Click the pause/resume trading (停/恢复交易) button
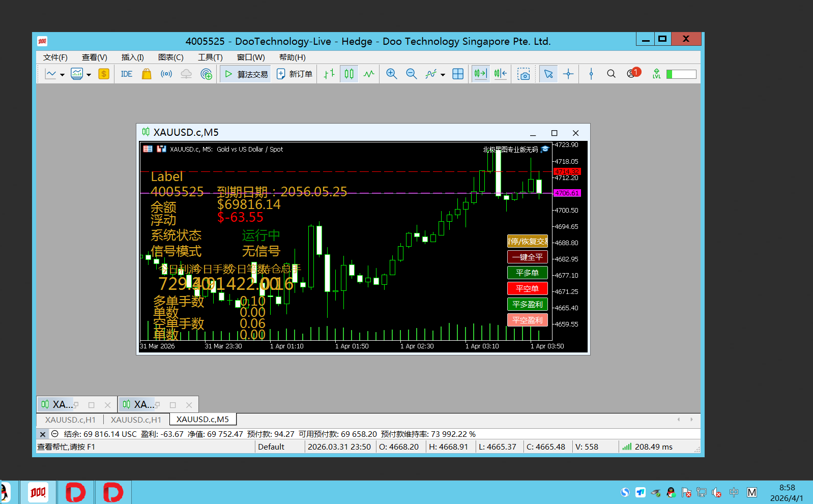Viewport: 813px width, 504px height. (x=528, y=241)
